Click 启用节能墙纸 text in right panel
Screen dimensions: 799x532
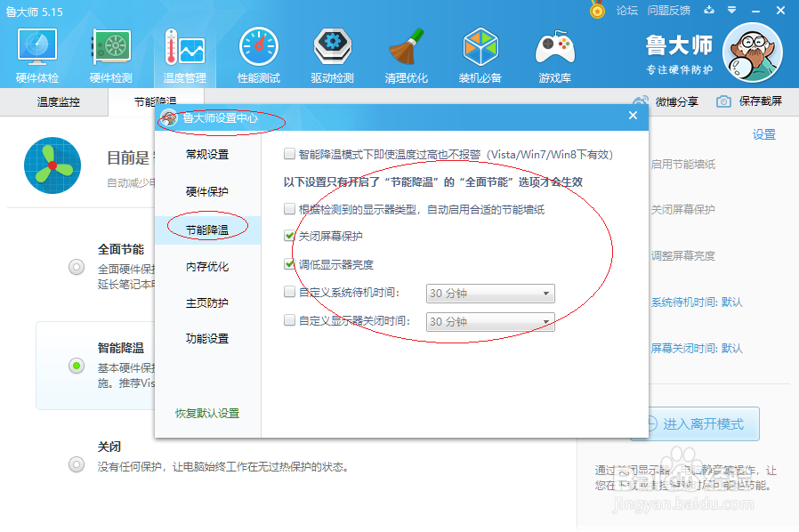click(682, 164)
